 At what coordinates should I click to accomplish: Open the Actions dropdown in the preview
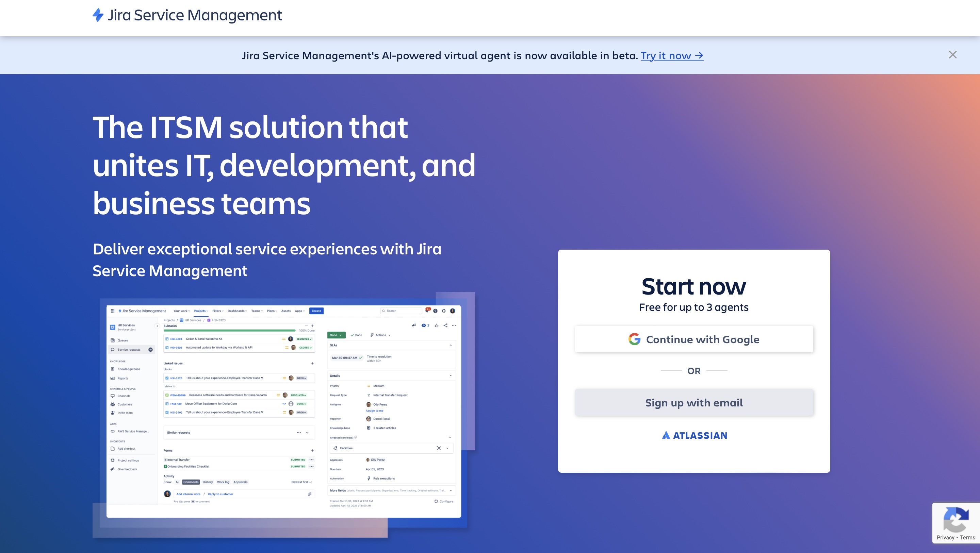(x=380, y=335)
